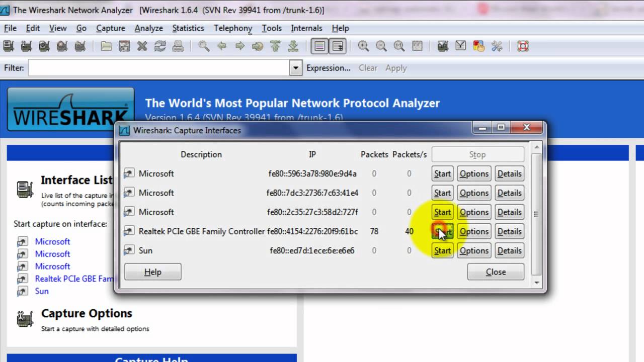This screenshot has width=644, height=362.
Task: Open the Capture menu
Action: (111, 28)
